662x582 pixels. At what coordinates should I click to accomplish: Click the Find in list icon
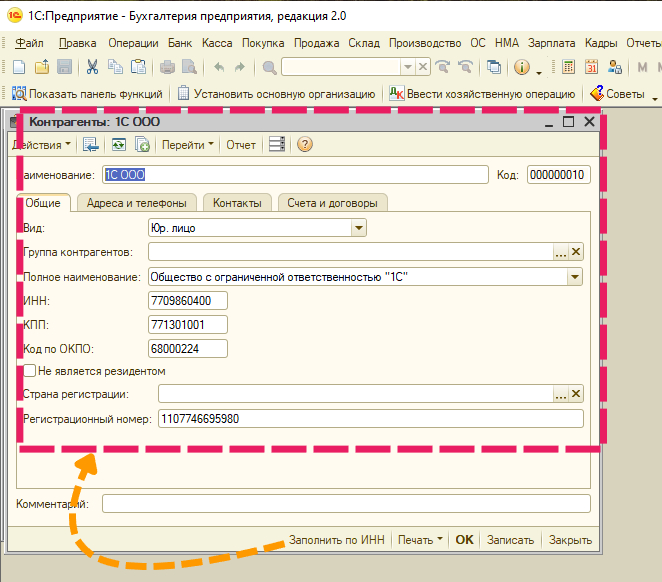(90, 145)
